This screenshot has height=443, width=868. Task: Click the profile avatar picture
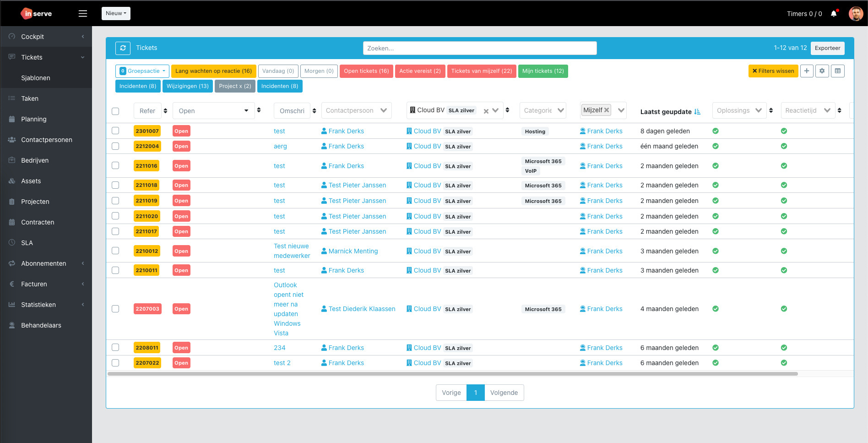(x=855, y=13)
